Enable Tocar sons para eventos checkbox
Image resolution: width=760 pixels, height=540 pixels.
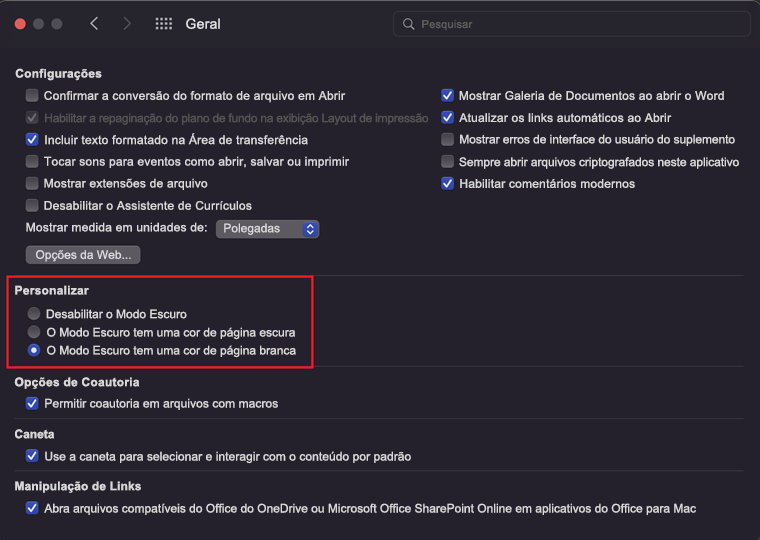pos(32,161)
